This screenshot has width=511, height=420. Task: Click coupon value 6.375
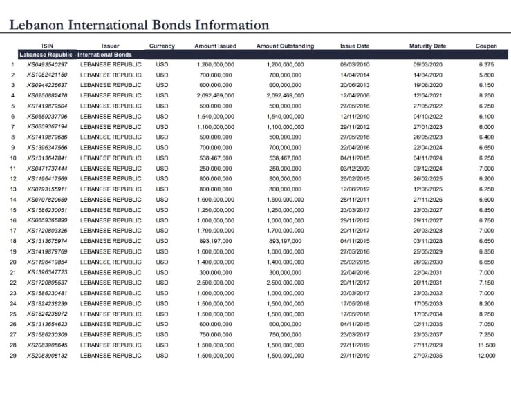pos(486,64)
